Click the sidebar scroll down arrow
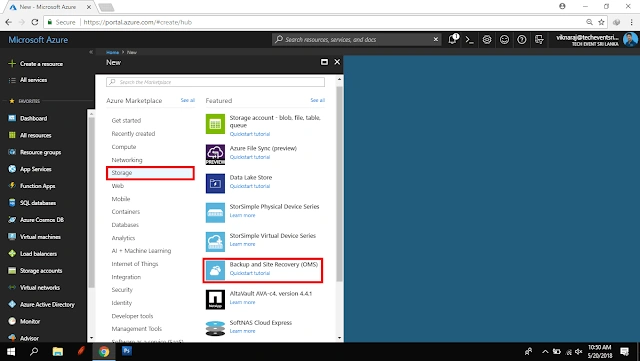 (91, 338)
